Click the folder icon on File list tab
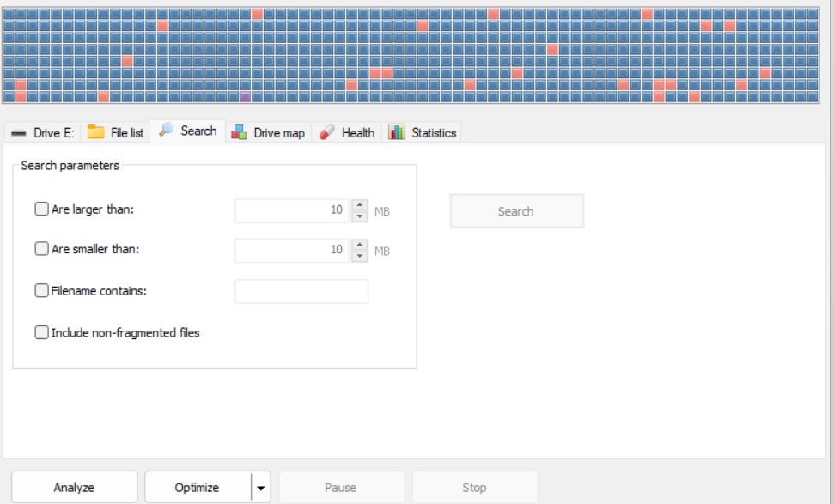The image size is (834, 504). click(95, 132)
